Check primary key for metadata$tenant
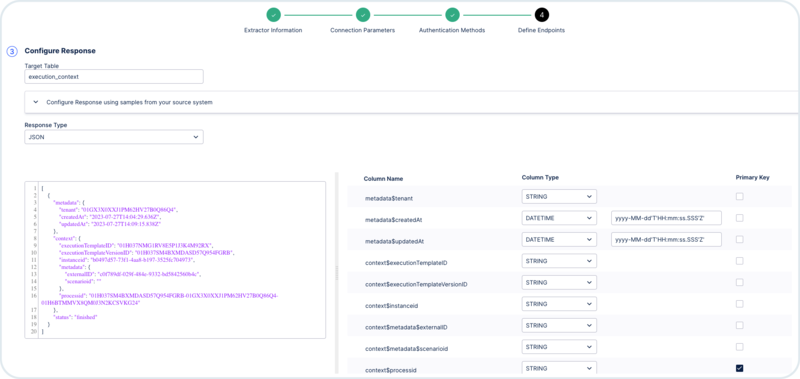 (x=739, y=196)
